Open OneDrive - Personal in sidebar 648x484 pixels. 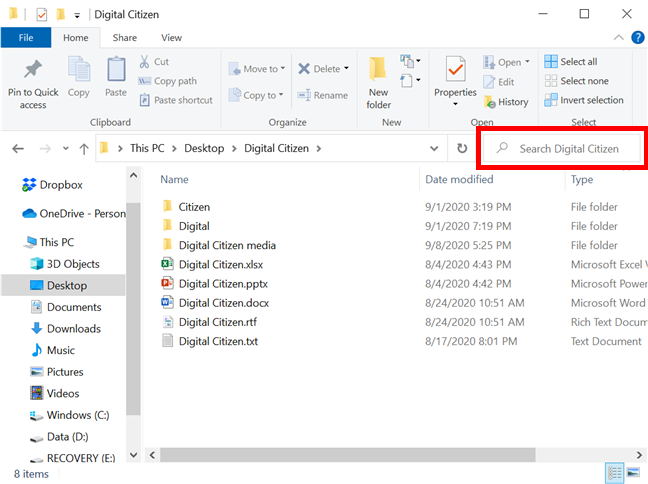tap(74, 214)
